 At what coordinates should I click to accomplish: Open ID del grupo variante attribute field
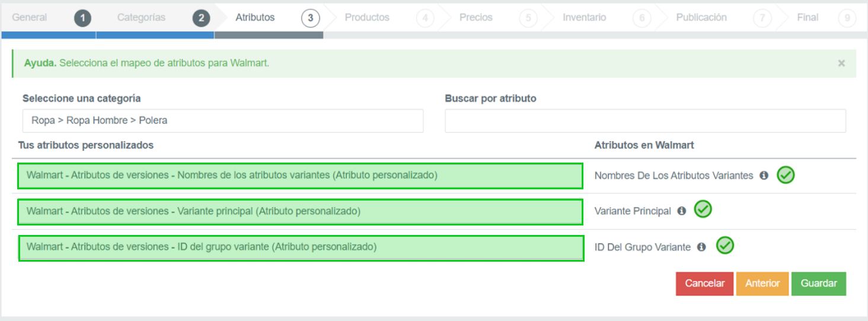pos(301,248)
